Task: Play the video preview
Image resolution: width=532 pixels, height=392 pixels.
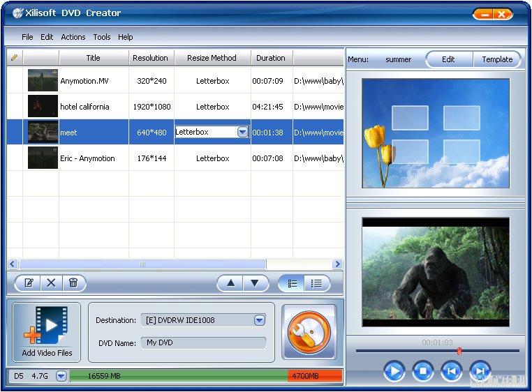Action: point(394,371)
